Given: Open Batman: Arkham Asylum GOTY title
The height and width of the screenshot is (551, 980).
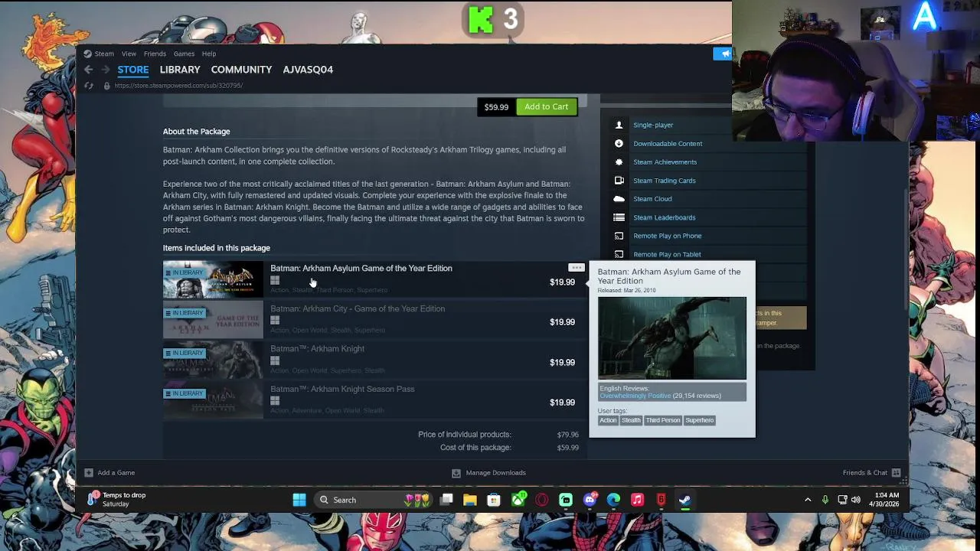Looking at the screenshot, I should (x=361, y=269).
